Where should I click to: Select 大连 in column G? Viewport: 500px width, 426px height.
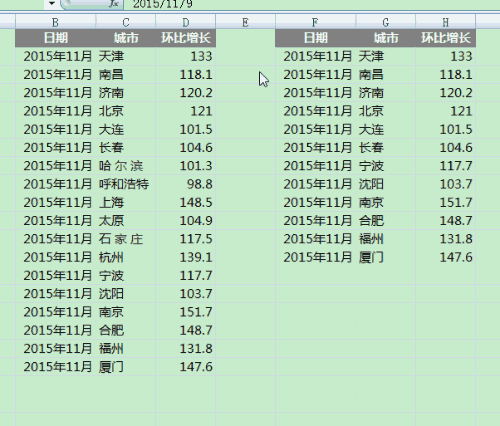386,129
